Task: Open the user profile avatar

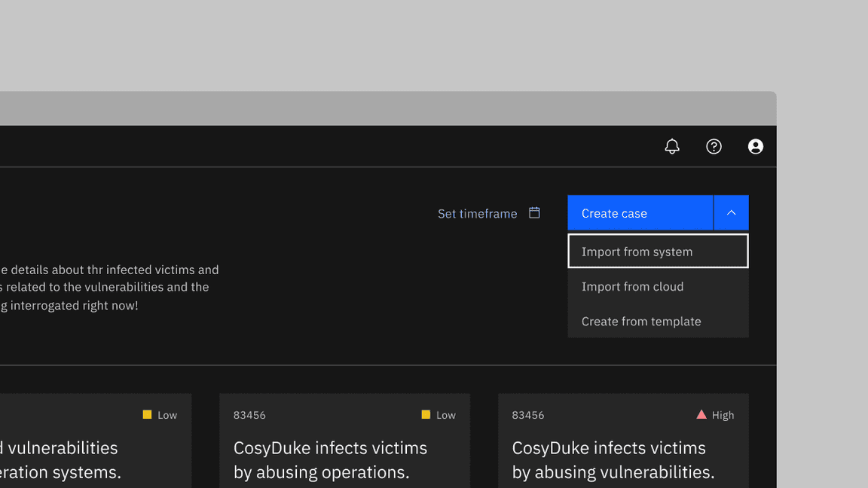Action: coord(755,147)
